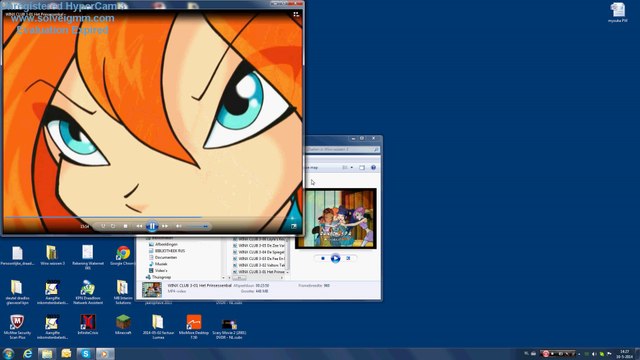640x360 pixels.
Task: Open the system tray volume icon
Action: (x=594, y=354)
